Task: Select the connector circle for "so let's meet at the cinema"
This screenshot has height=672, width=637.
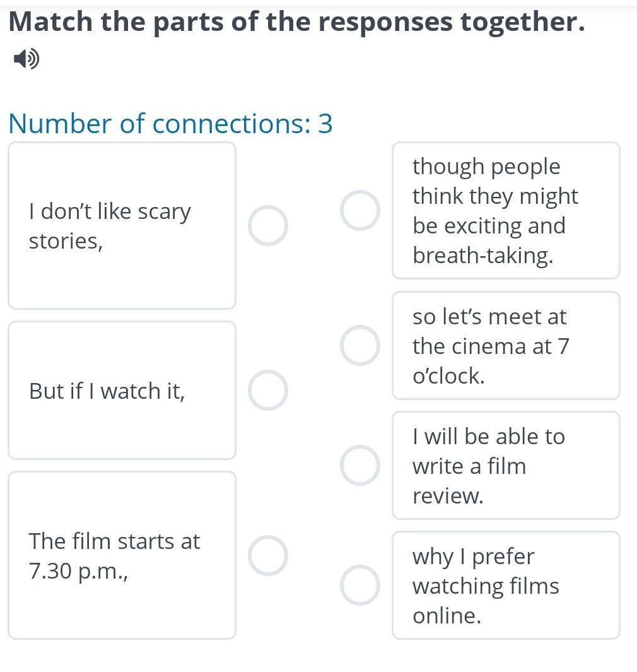Action: pyautogui.click(x=360, y=345)
